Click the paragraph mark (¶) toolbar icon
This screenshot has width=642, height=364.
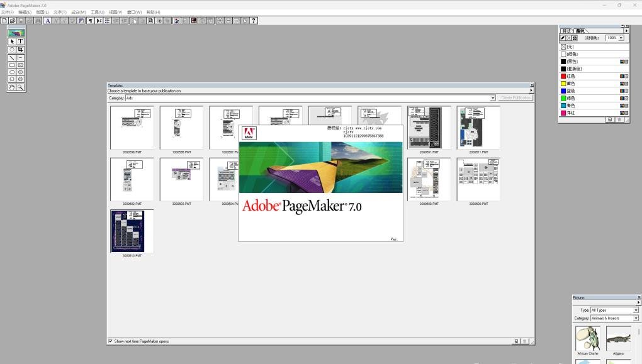click(x=91, y=21)
